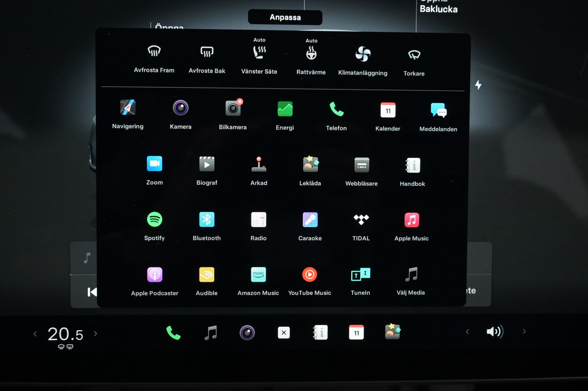Open the Telefon app in the grid

[337, 109]
